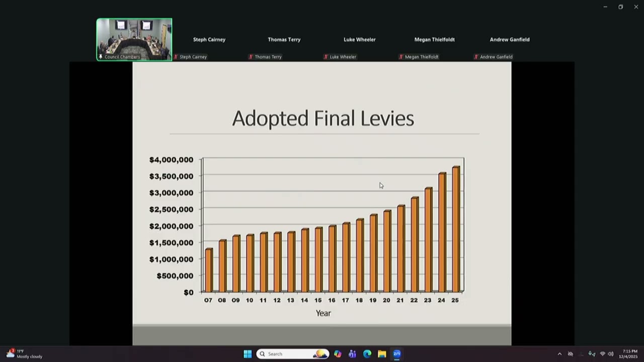Click muted mic icon next to Andrew Ganfield

(x=476, y=57)
